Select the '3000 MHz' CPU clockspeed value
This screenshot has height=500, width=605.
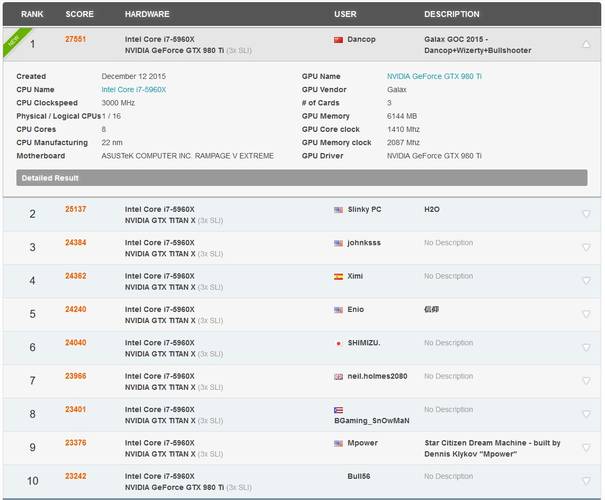(x=118, y=103)
